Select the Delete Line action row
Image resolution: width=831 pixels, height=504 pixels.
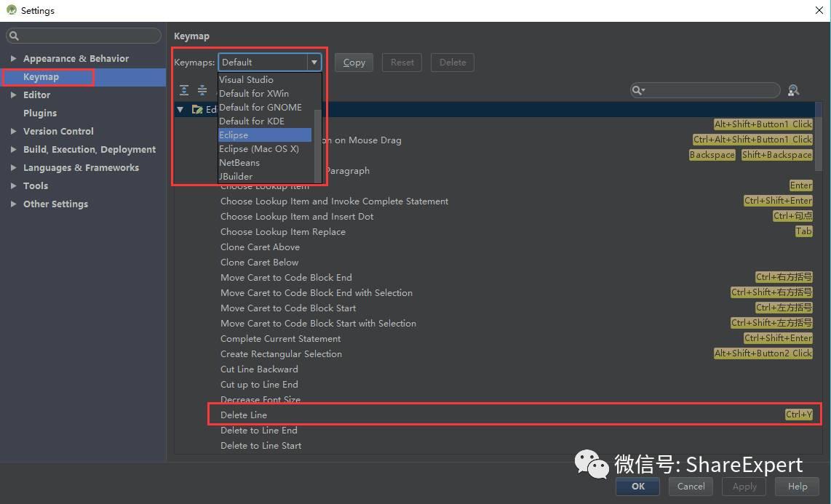coord(514,415)
